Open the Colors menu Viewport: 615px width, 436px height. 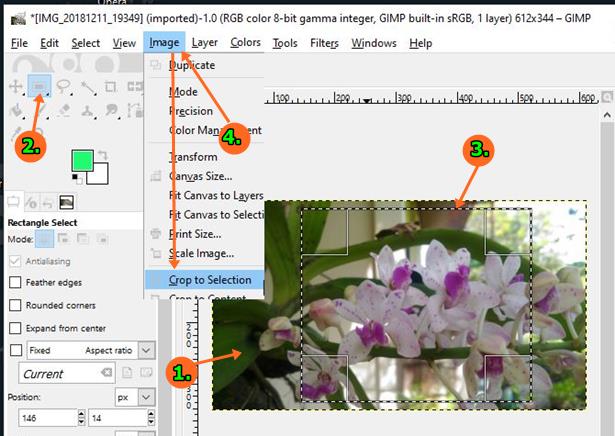click(x=245, y=42)
